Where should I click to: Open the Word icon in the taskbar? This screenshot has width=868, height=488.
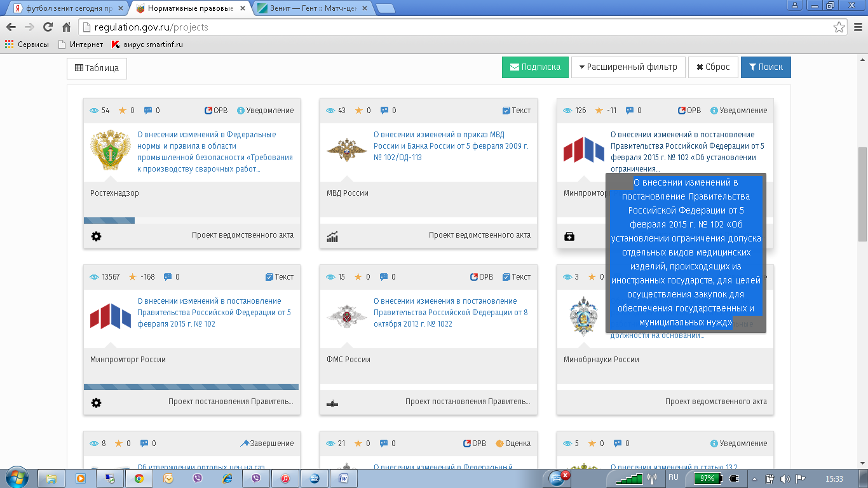344,478
